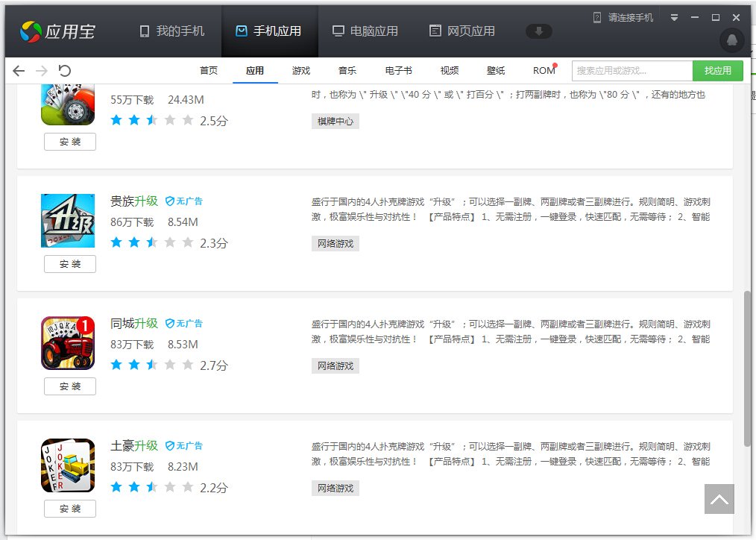Open the 同城升级 app icon

[68, 343]
